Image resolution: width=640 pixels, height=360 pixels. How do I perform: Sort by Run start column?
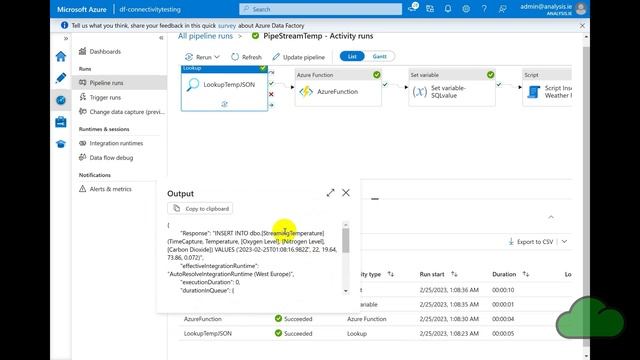coord(454,274)
